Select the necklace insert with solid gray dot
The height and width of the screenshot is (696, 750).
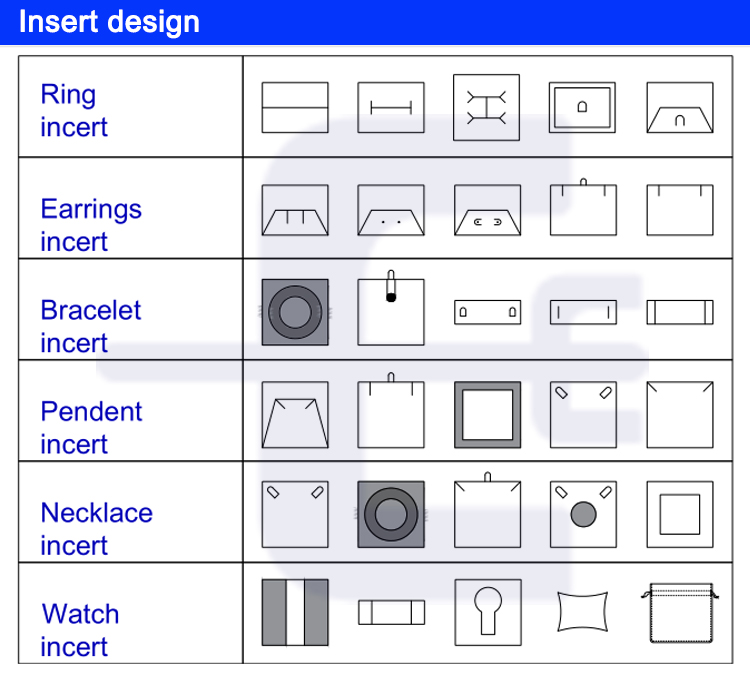click(583, 515)
